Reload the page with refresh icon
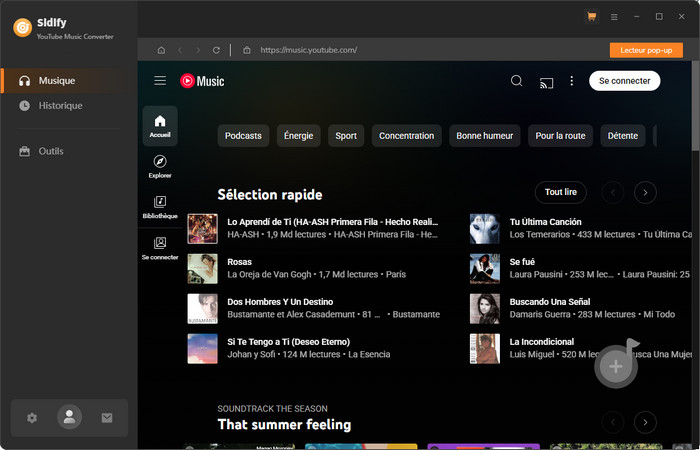Screen dimensions: 700x450 pos(216,50)
